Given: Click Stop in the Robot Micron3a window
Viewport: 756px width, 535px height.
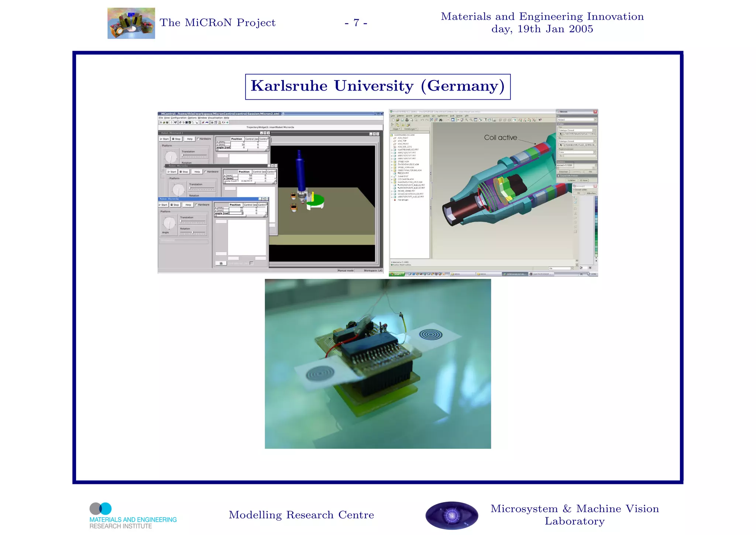Looking at the screenshot, I should click(175, 205).
